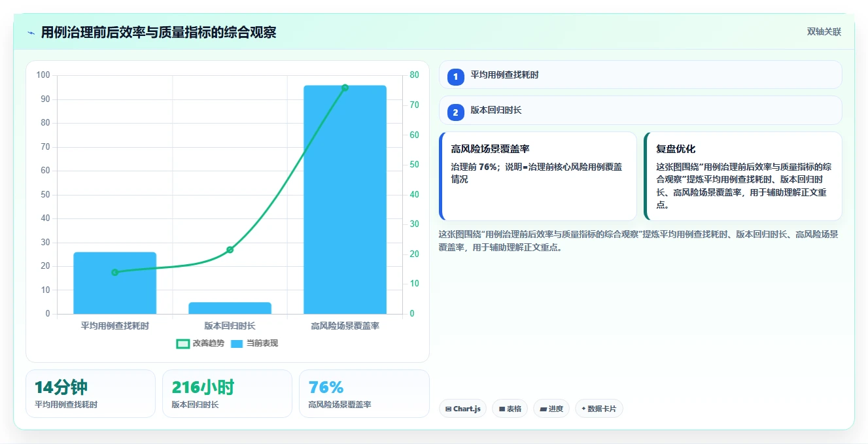Click the 76% stat card
This screenshot has width=868, height=444.
364,394
